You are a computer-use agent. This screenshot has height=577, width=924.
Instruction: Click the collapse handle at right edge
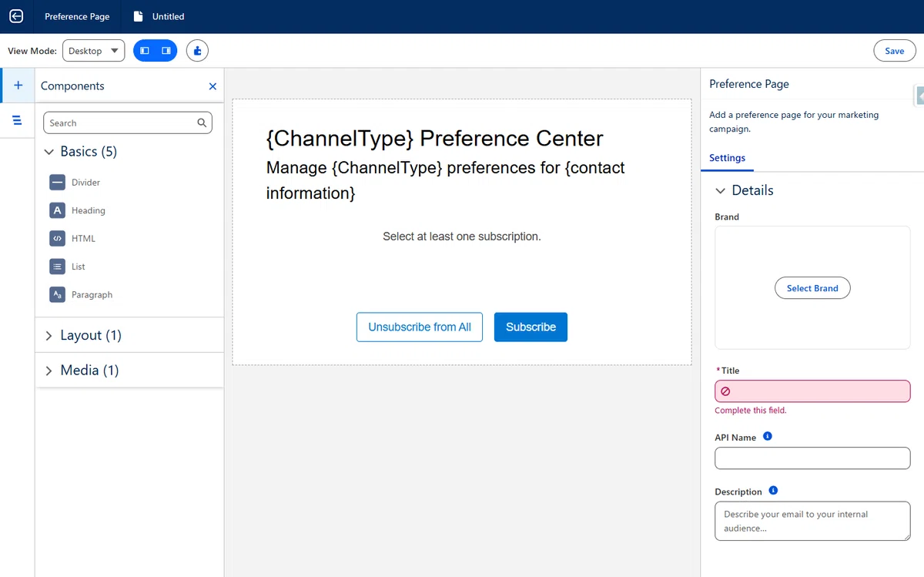919,95
